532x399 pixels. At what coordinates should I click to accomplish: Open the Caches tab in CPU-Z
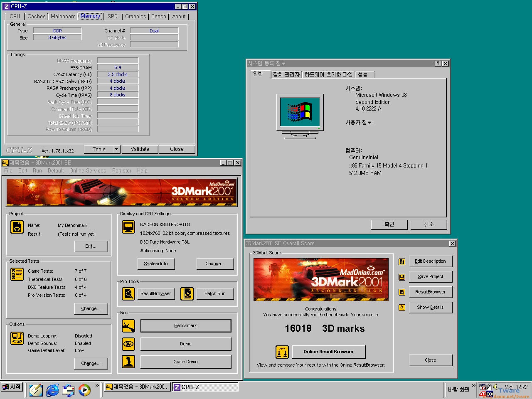(x=37, y=17)
